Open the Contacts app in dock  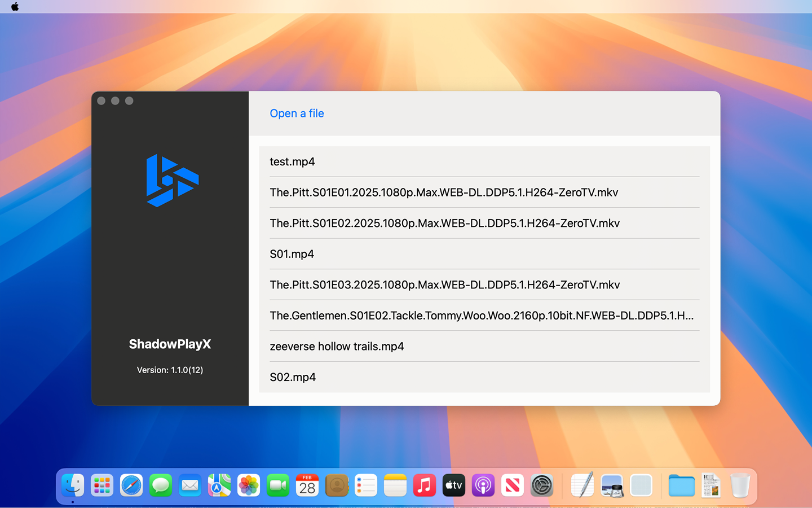coord(337,485)
